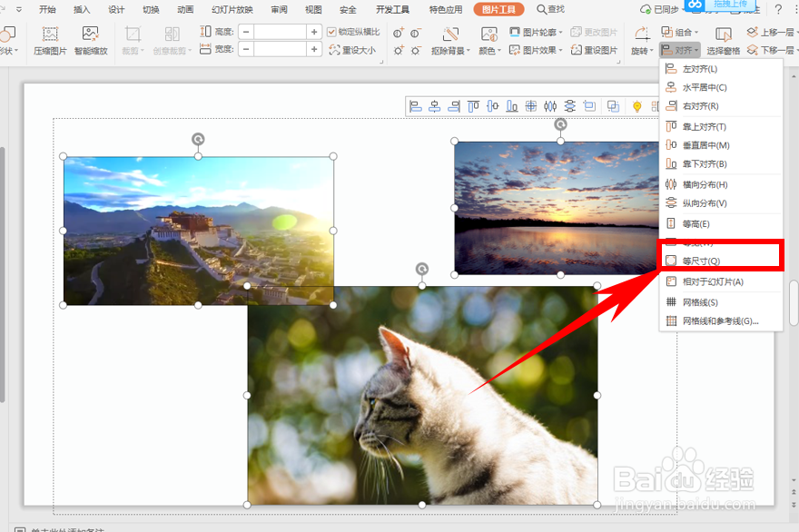Choose 右对齐(R) from the align menu
Screen dimensions: 799x532
pos(721,106)
